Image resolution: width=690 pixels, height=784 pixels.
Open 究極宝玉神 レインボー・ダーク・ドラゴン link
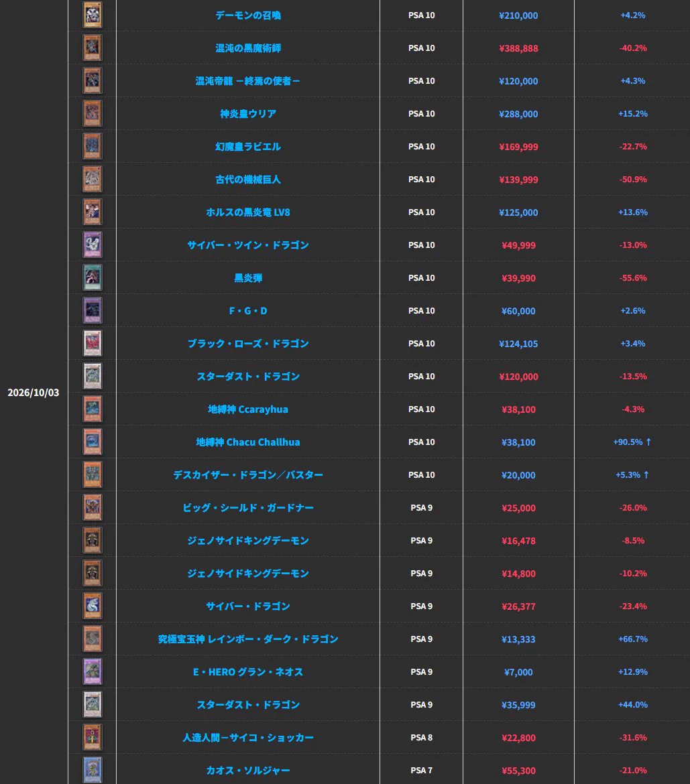247,639
